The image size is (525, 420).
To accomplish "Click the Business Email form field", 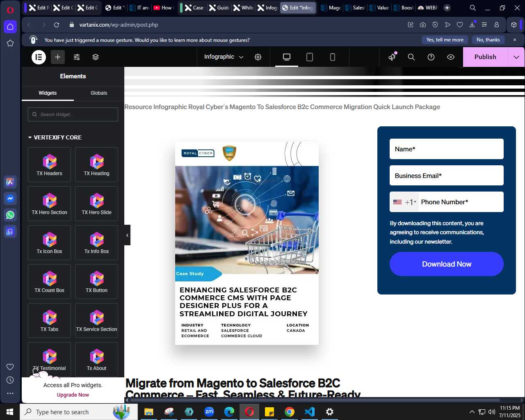I will pos(447,176).
